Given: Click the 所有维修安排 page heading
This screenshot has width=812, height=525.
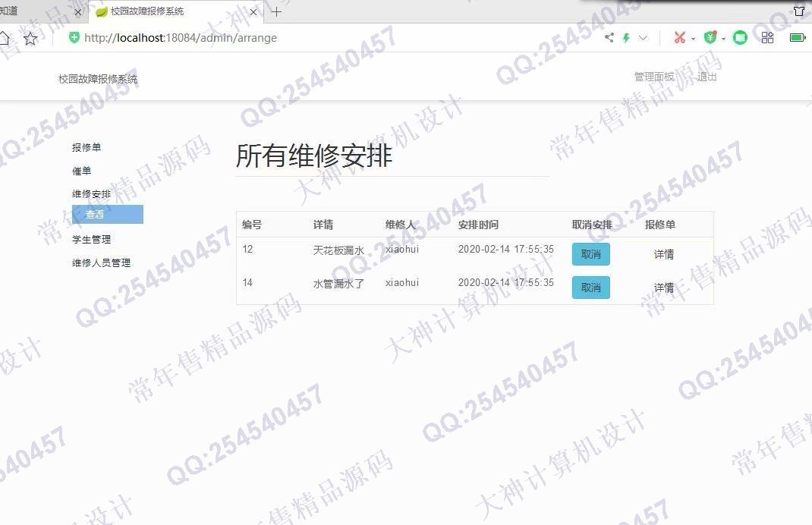Looking at the screenshot, I should click(314, 156).
